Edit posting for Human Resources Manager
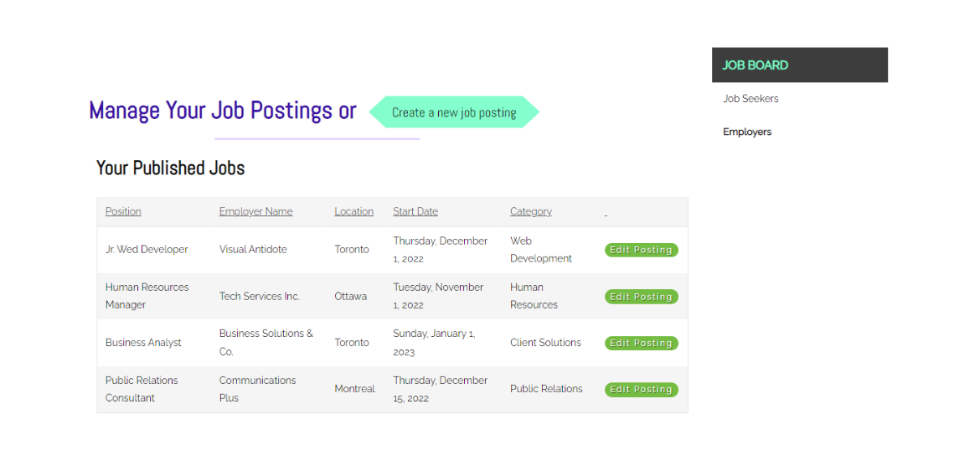 coord(642,297)
